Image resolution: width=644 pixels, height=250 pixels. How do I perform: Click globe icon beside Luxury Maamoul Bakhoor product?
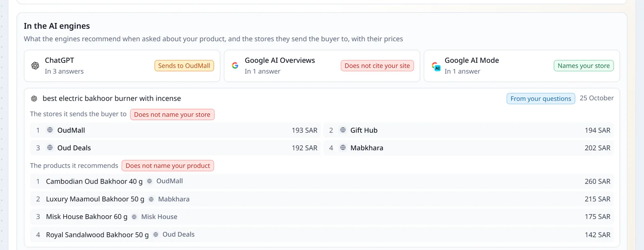[x=151, y=199]
